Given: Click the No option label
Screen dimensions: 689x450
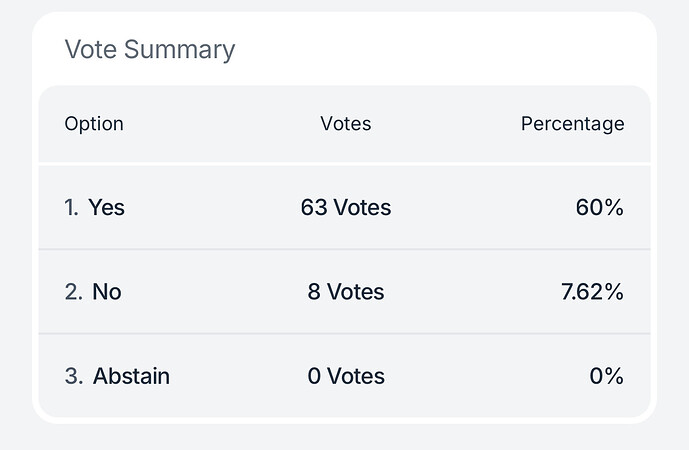Looking at the screenshot, I should [x=107, y=292].
